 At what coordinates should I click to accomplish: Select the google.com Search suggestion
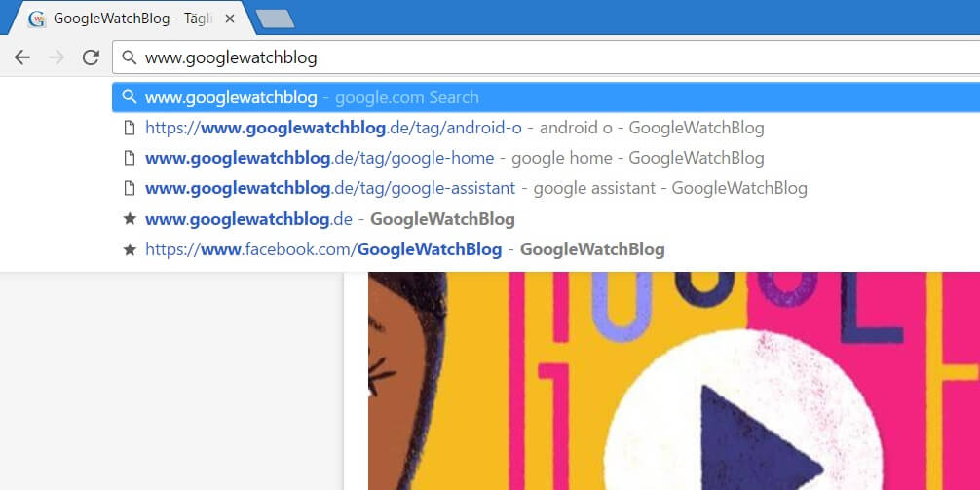pyautogui.click(x=546, y=96)
